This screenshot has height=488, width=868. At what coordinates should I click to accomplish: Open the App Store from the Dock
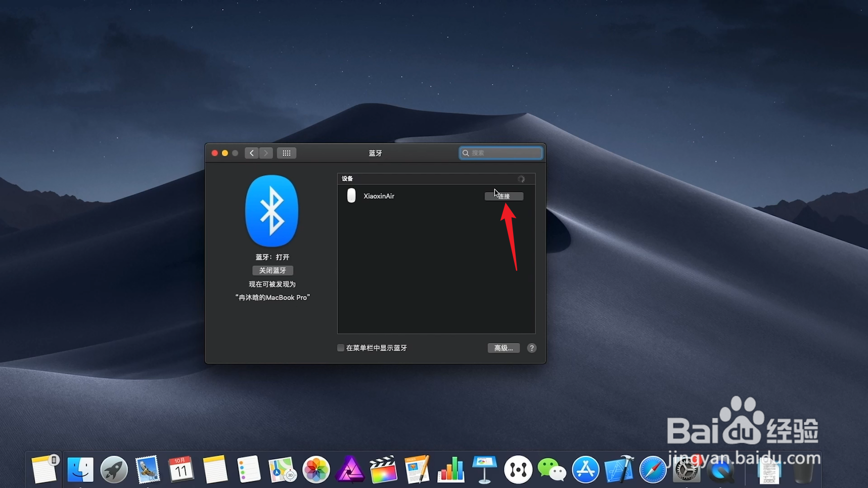[x=585, y=469]
